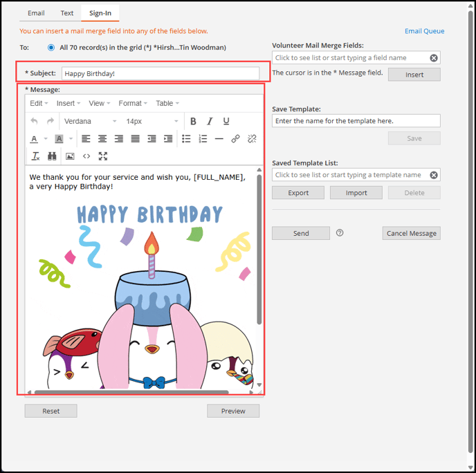Viewport: 476px width, 473px height.
Task: Click the template name input field
Action: coord(356,121)
